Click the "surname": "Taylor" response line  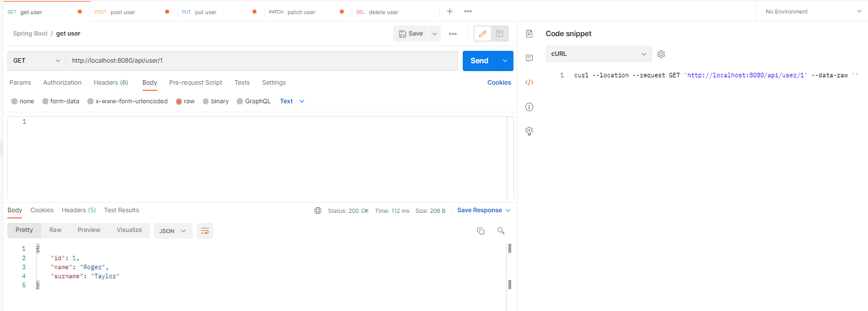(85, 277)
